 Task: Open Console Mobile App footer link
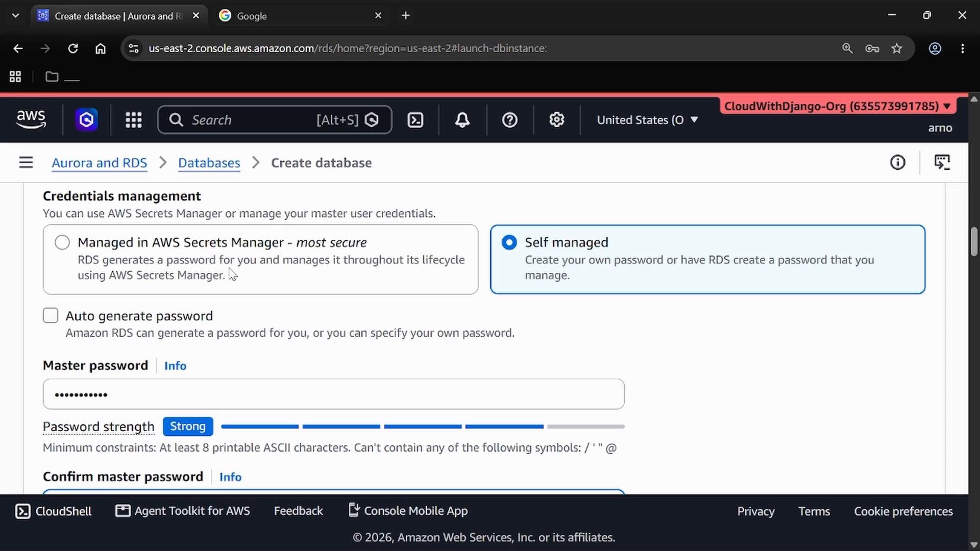click(408, 511)
